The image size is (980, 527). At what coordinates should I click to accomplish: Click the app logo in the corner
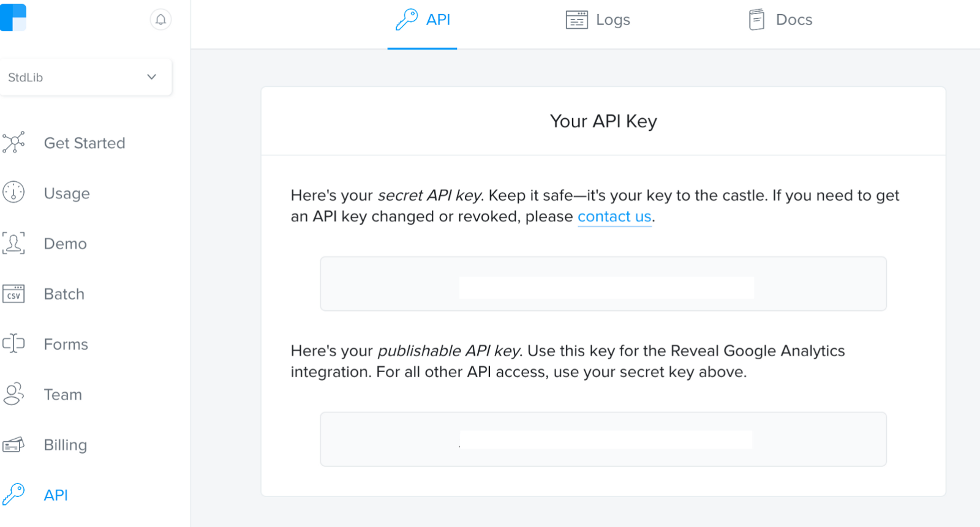pyautogui.click(x=13, y=17)
